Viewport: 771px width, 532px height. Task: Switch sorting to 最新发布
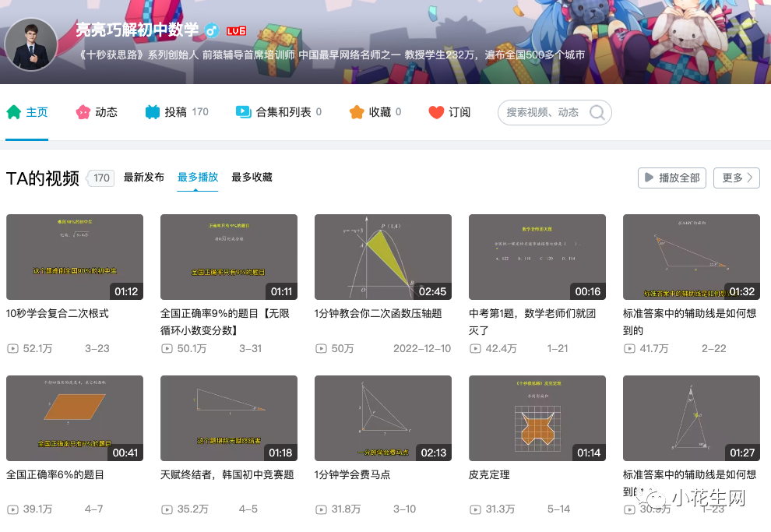[x=145, y=177]
